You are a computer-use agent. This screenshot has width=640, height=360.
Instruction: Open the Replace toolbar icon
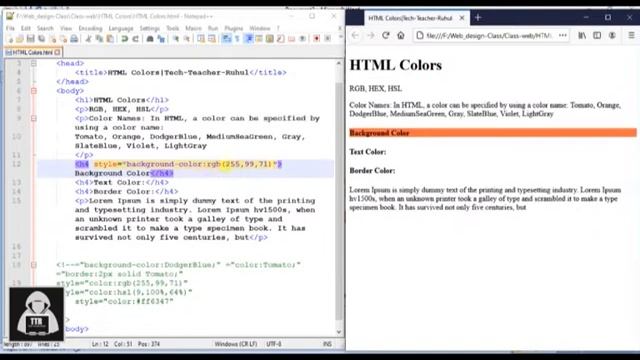[x=161, y=39]
